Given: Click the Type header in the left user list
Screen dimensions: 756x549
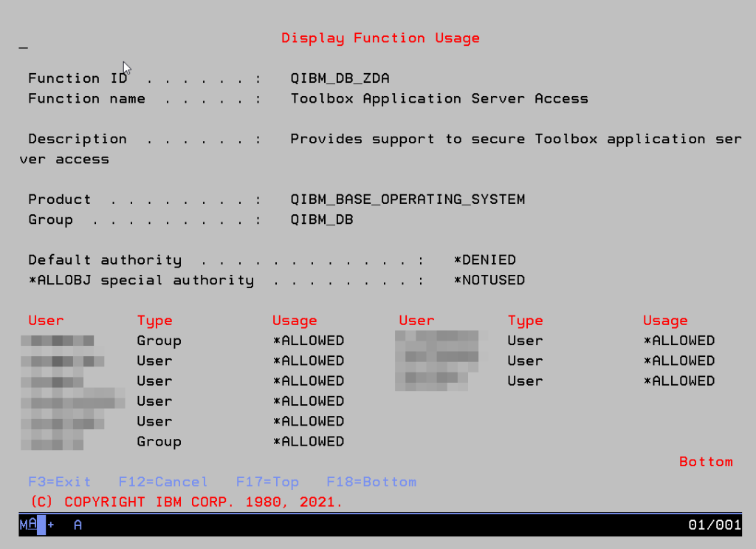Looking at the screenshot, I should point(154,321).
